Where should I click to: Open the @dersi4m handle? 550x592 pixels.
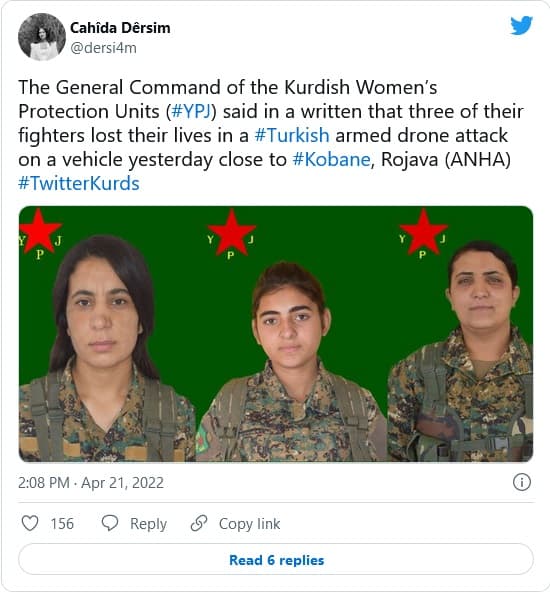coord(103,48)
